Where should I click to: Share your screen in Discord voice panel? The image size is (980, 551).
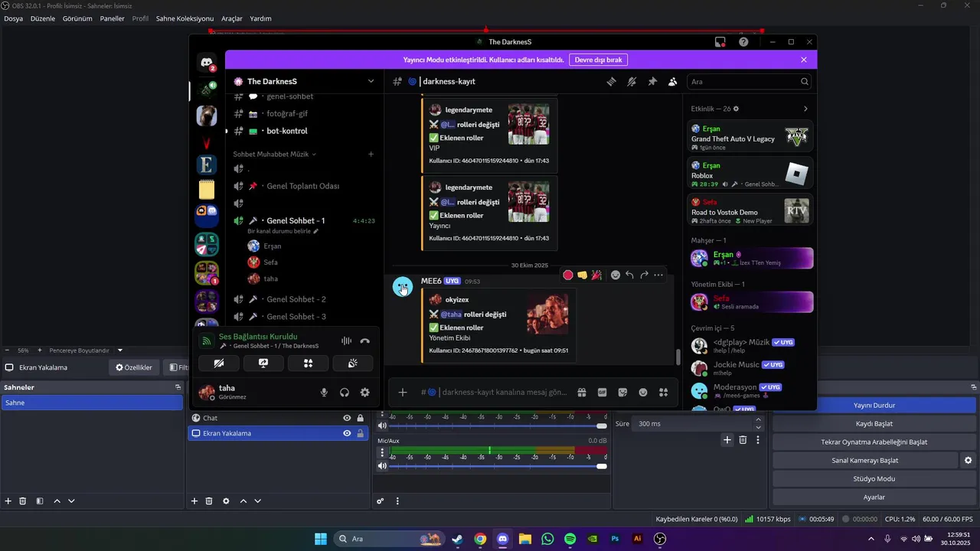263,364
